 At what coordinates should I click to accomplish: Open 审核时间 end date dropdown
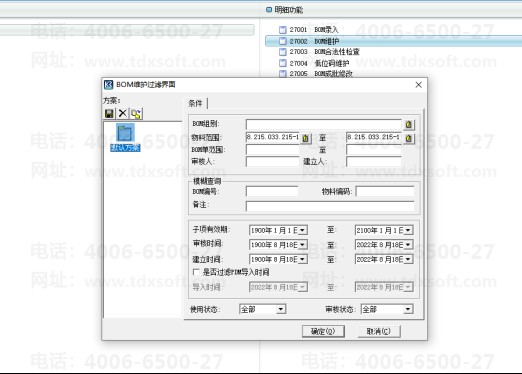pyautogui.click(x=408, y=245)
